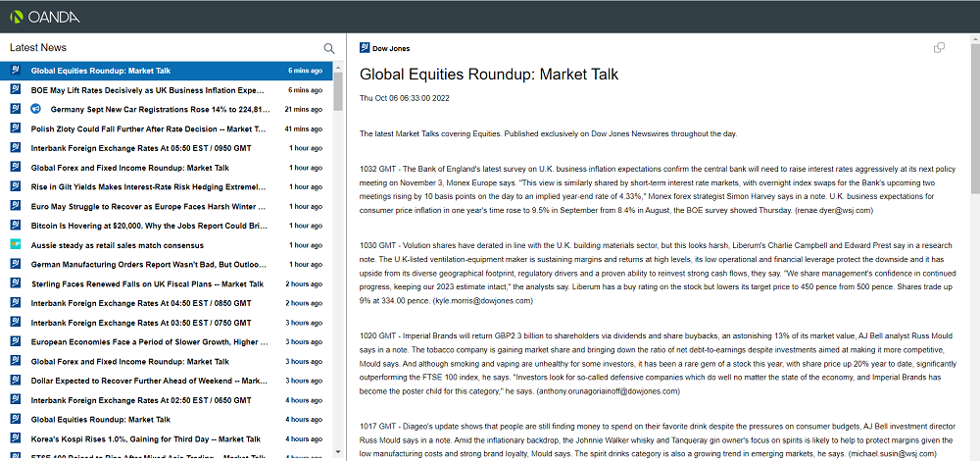This screenshot has height=461, width=980.
Task: Open 'Aussie steady as retail sales match consensus'
Action: point(167,245)
